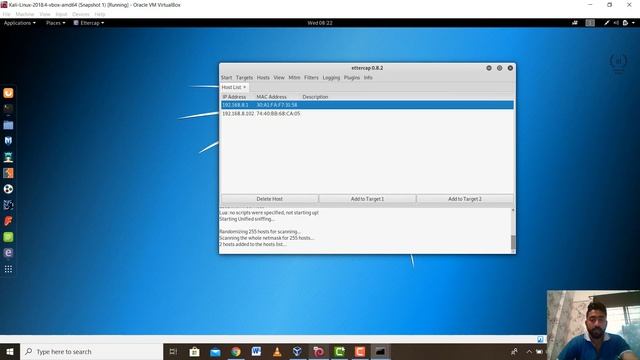The height and width of the screenshot is (360, 640).
Task: Click the Delete Host button
Action: [x=269, y=199]
